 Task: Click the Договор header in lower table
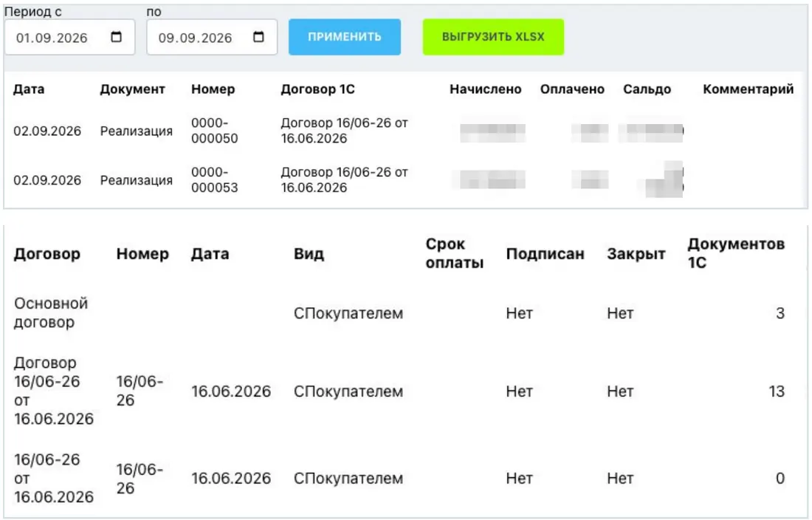47,254
